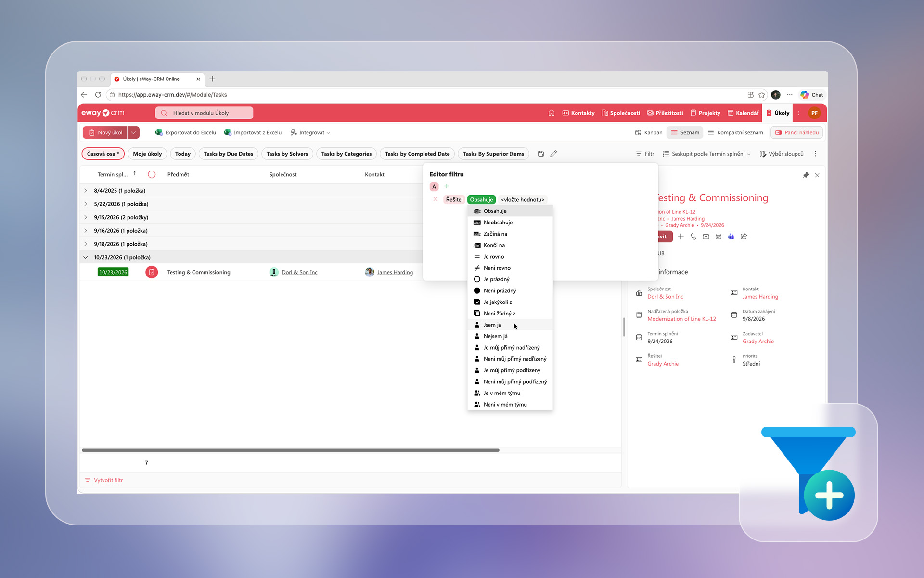Screen dimensions: 924x578
Task: Click the save view icon next to the view tabs
Action: [541, 154]
